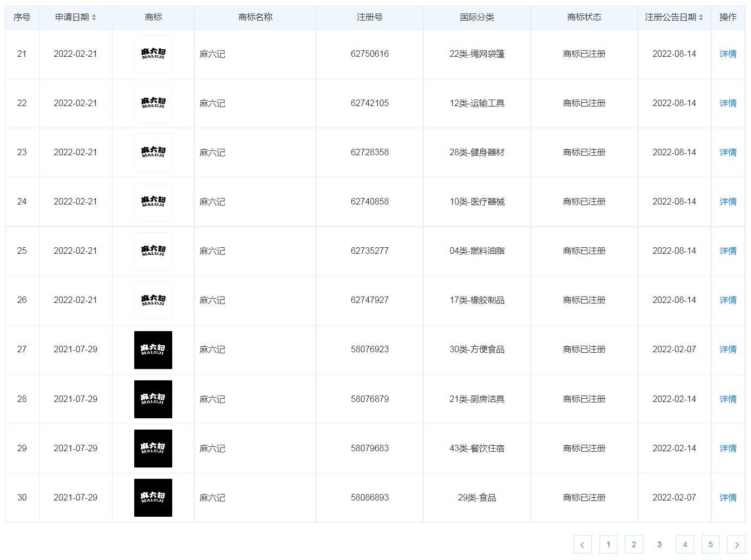Sort by 注册公告日期 column arrows
The width and height of the screenshot is (751, 560).
(x=701, y=17)
